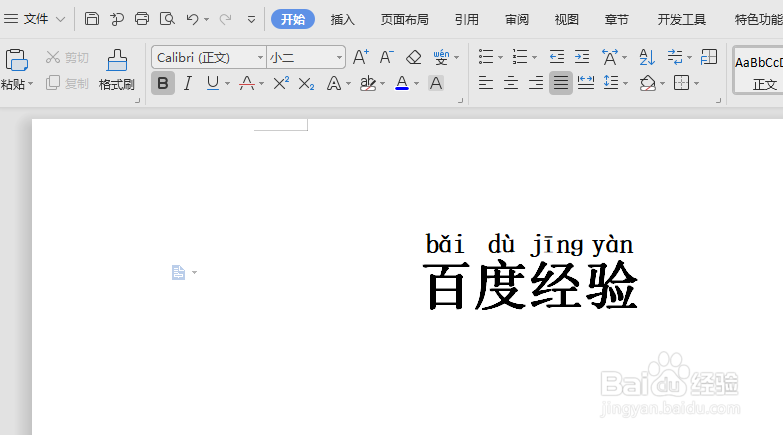Open the Calibri font name dropdown

[x=260, y=57]
